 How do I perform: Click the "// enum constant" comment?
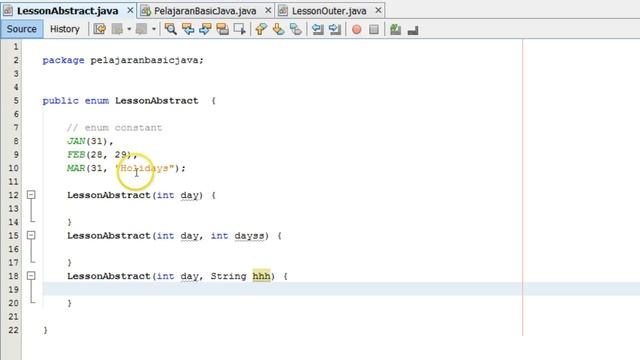point(114,127)
